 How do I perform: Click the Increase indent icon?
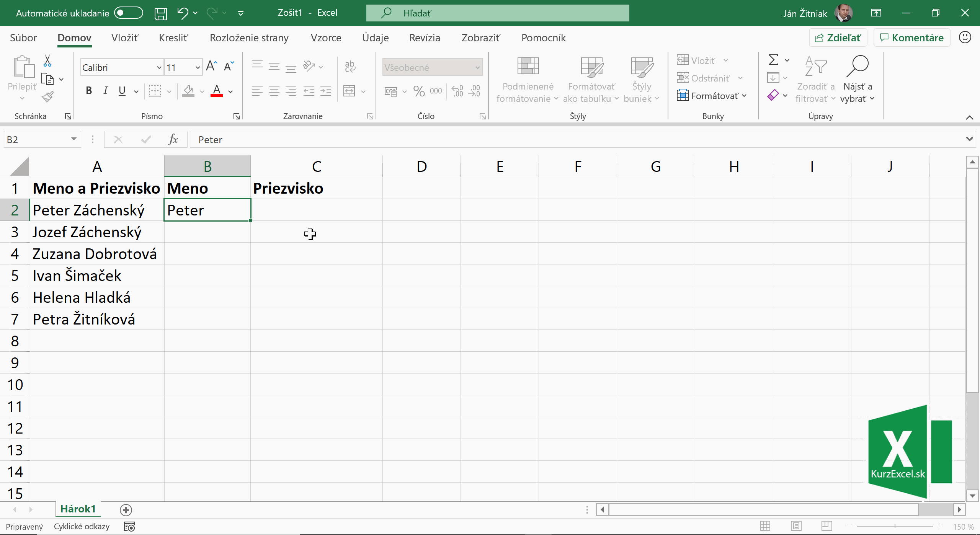326,91
